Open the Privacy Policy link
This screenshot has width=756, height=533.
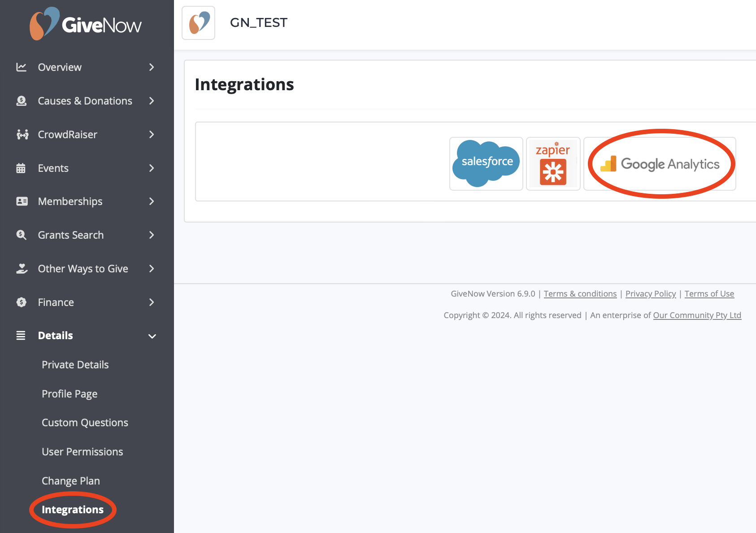tap(651, 293)
